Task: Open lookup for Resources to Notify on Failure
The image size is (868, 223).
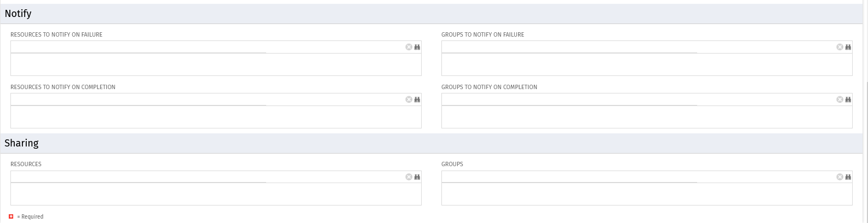Action: pos(417,47)
